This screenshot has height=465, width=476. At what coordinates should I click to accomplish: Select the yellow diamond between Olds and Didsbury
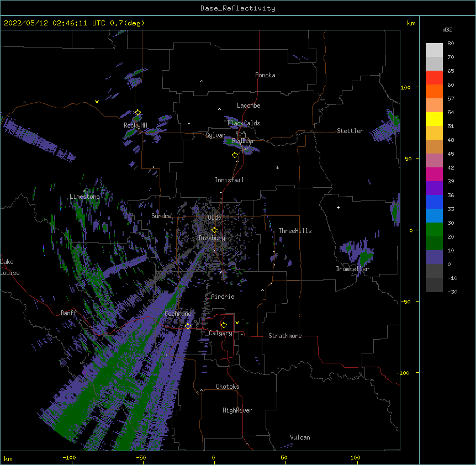tap(214, 230)
